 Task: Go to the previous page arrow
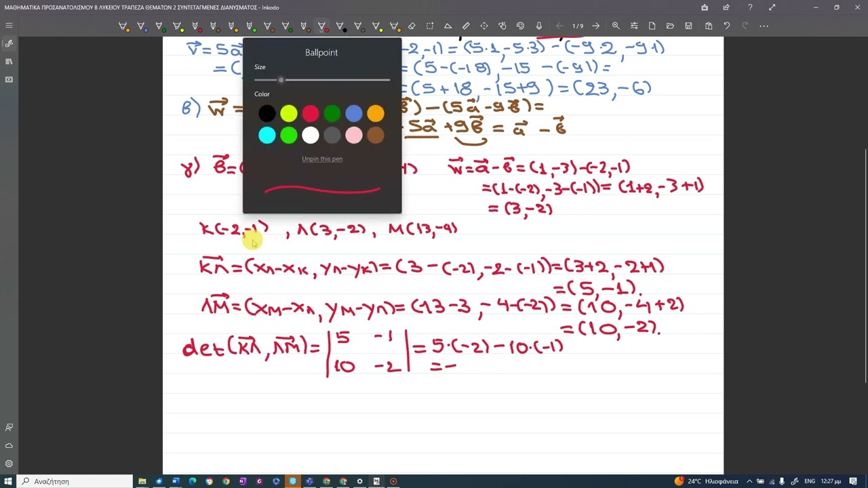point(559,26)
